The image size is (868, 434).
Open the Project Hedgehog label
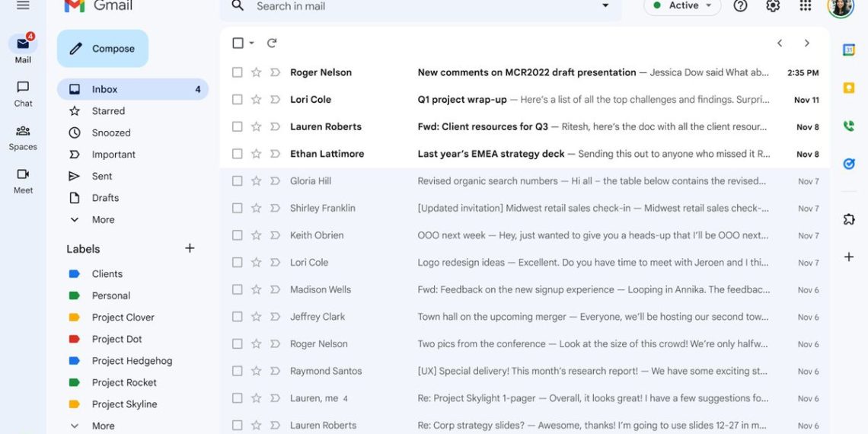pyautogui.click(x=132, y=361)
